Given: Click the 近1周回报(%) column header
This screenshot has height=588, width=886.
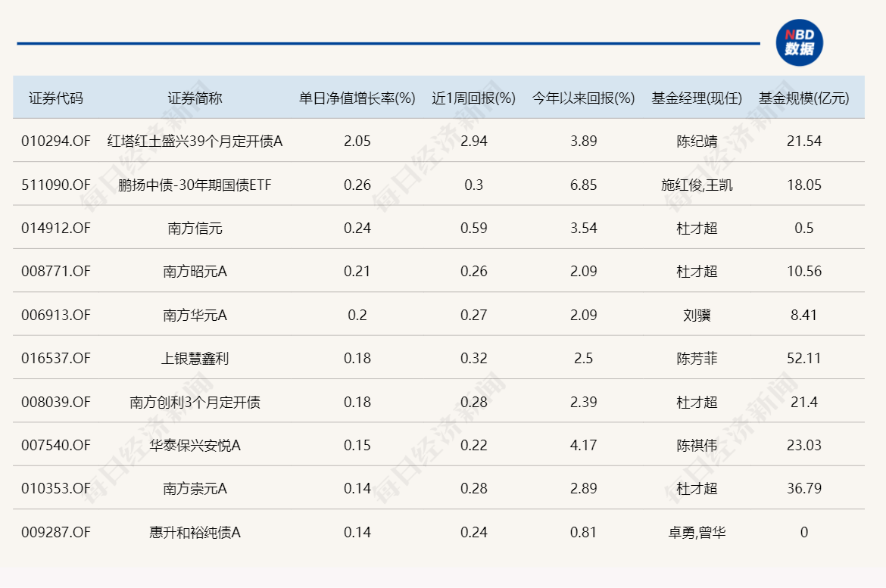Looking at the screenshot, I should (x=473, y=98).
